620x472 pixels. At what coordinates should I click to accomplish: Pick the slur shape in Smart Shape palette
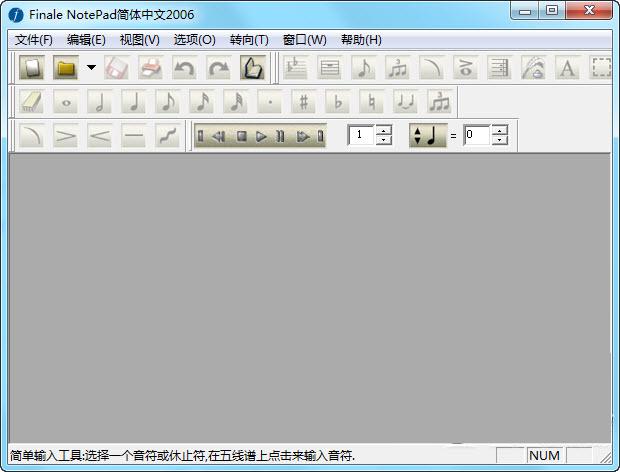(32, 136)
